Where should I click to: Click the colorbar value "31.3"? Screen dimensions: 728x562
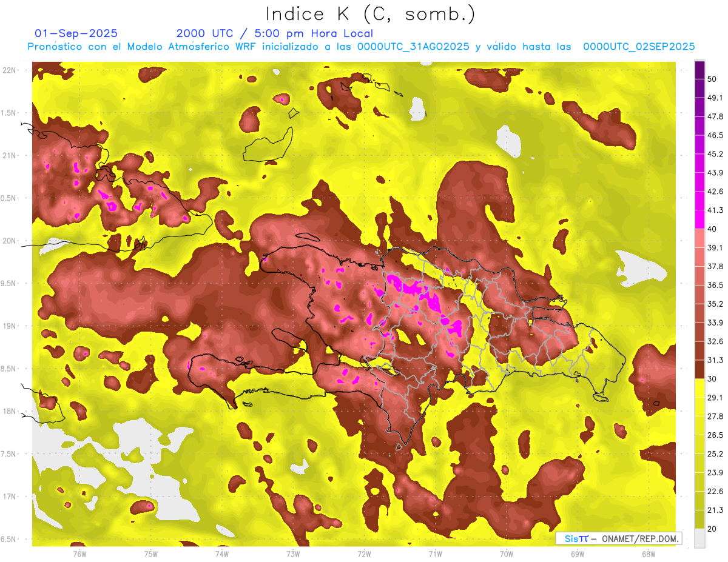(x=715, y=360)
